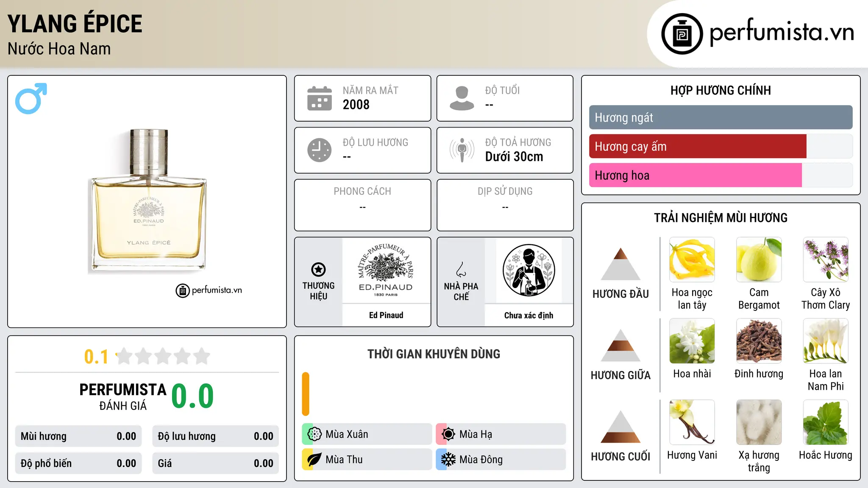Select the jasmine flower note image
This screenshot has height=488, width=868.
(692, 341)
